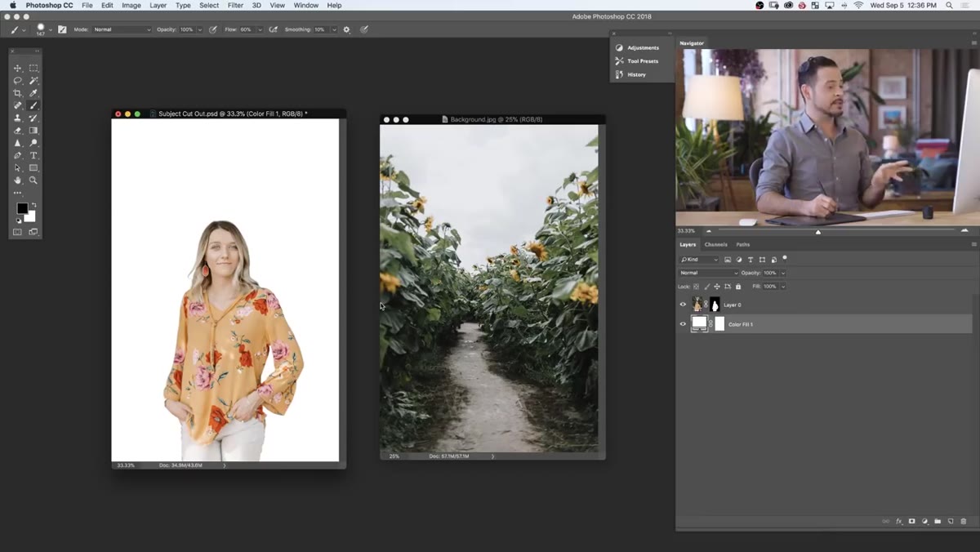Image resolution: width=980 pixels, height=552 pixels.
Task: Select the Zoom tool
Action: (x=33, y=180)
